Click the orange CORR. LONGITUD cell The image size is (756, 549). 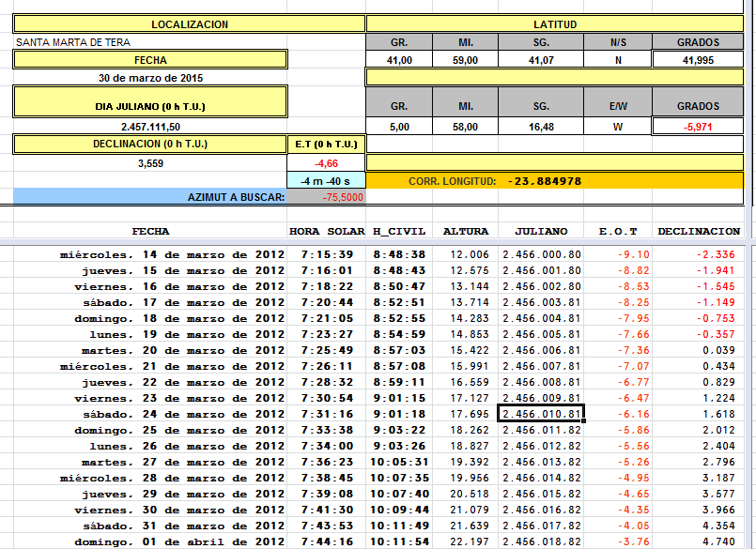(x=554, y=180)
